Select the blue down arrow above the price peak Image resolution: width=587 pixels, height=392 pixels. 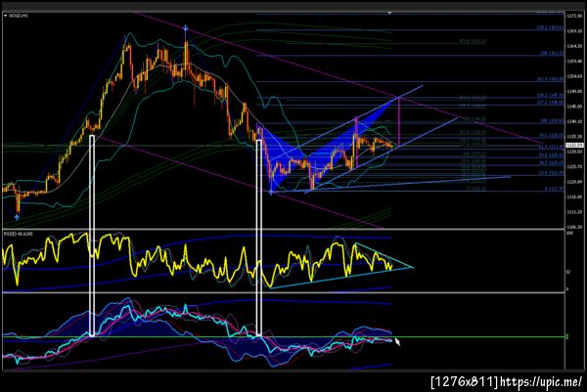(185, 27)
